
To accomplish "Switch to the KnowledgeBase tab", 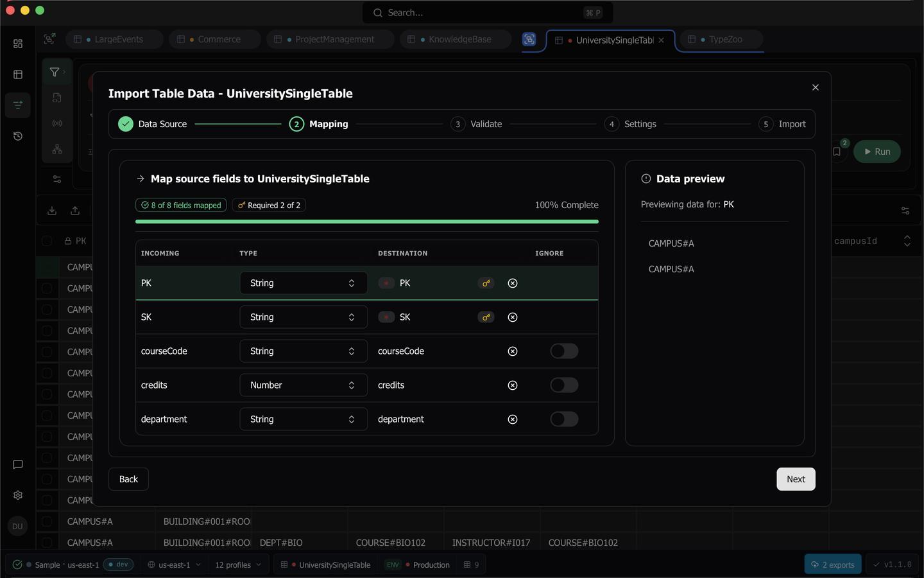I will [456, 39].
